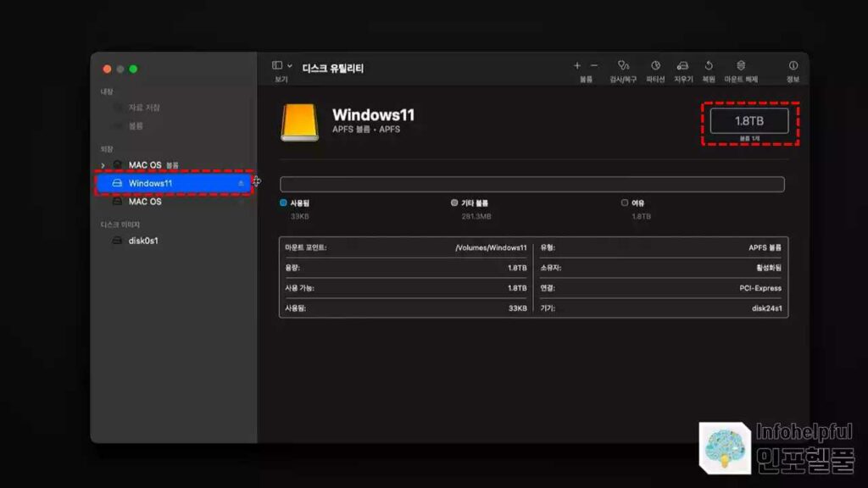The height and width of the screenshot is (488, 868).
Task: Click the mount point value /Volumes/Windows11
Action: [491, 248]
